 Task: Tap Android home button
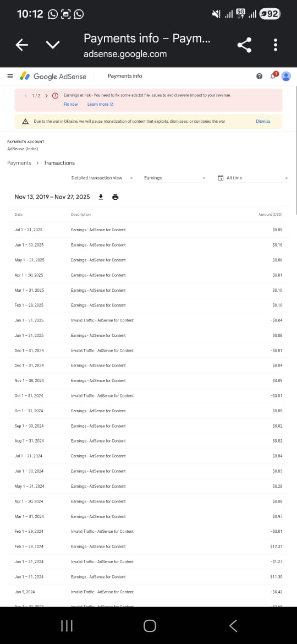(x=150, y=625)
